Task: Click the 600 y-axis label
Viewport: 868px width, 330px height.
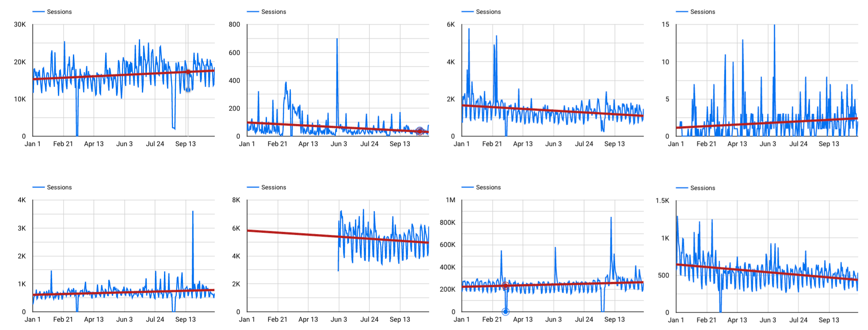Action: (x=235, y=53)
